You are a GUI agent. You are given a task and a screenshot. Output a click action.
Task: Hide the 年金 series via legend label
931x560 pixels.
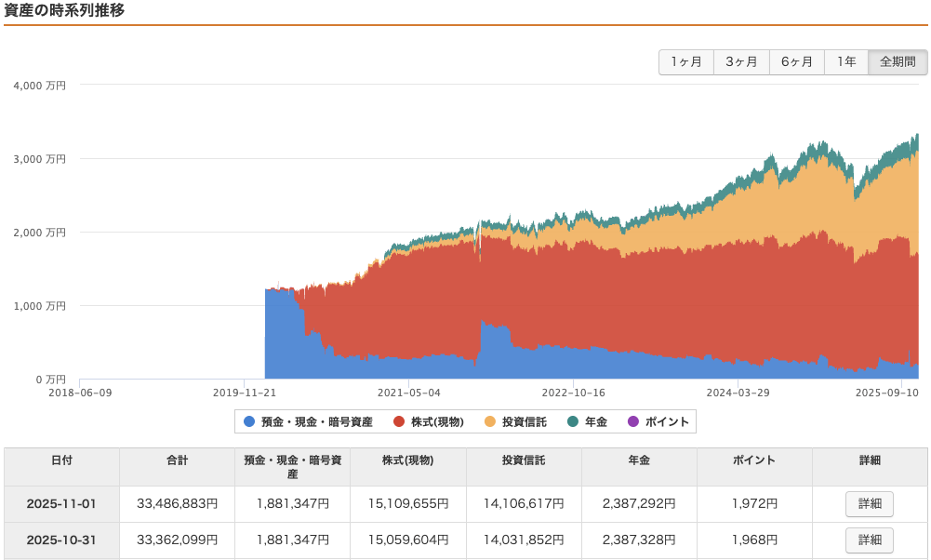click(x=595, y=421)
